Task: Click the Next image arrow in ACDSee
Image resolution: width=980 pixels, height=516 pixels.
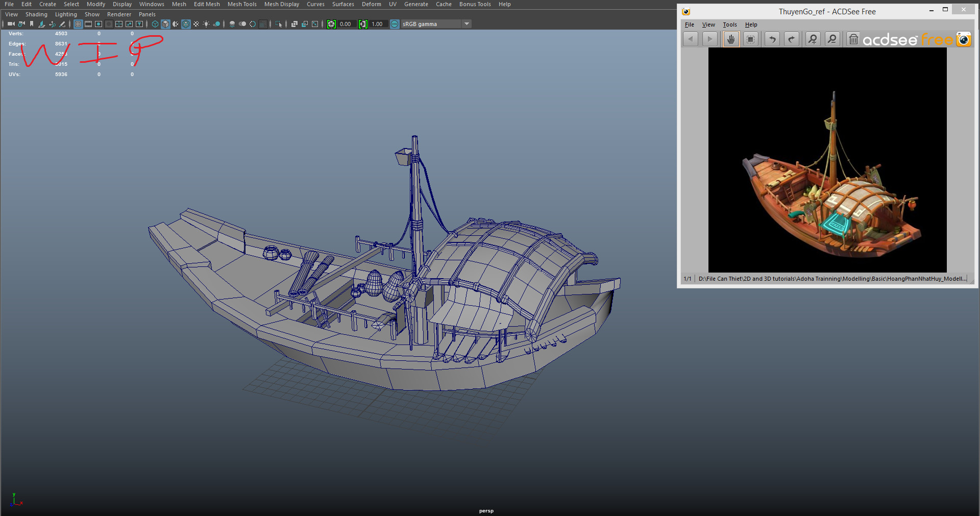Action: click(709, 39)
